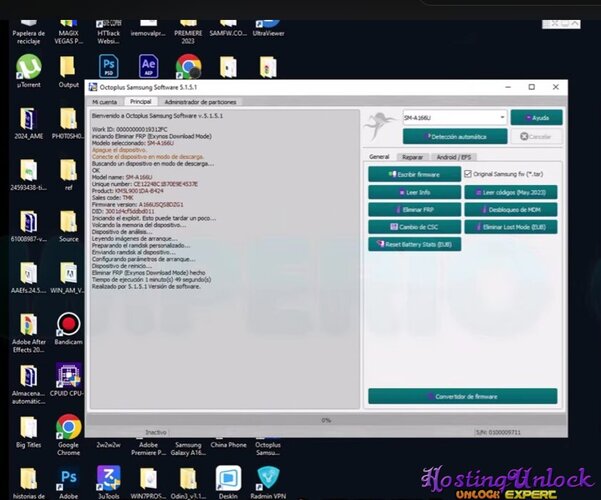
Task: Select the General tab
Action: tap(379, 156)
